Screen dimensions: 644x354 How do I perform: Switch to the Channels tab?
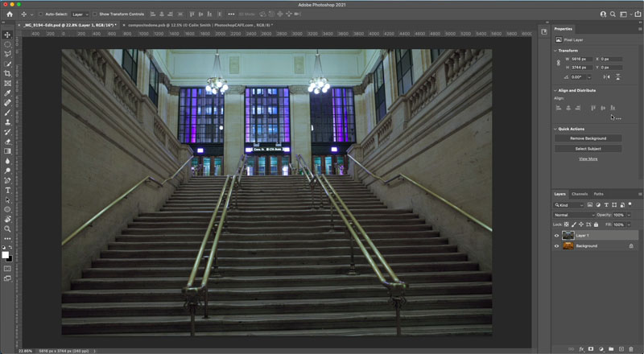click(580, 194)
